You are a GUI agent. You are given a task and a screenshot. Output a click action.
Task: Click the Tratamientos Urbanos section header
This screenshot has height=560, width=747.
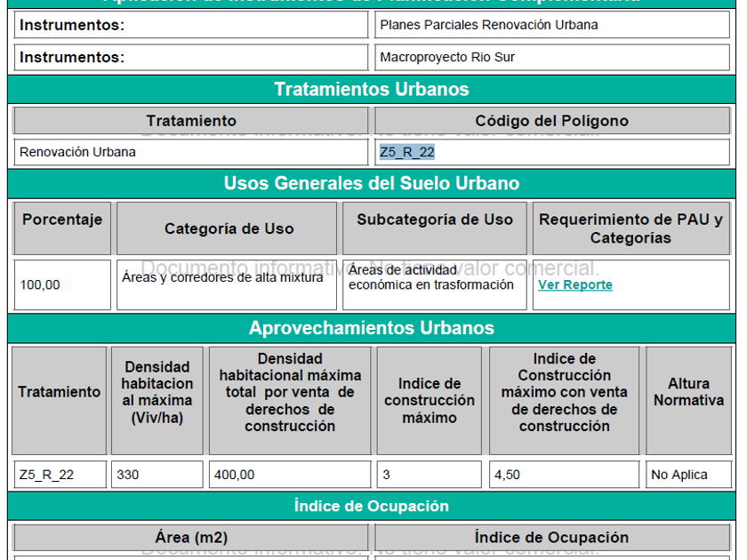(x=372, y=89)
